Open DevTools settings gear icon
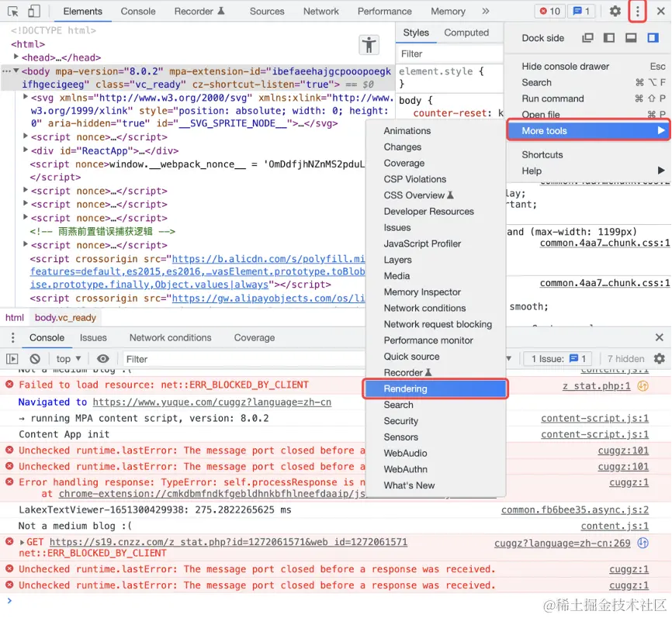 (615, 11)
